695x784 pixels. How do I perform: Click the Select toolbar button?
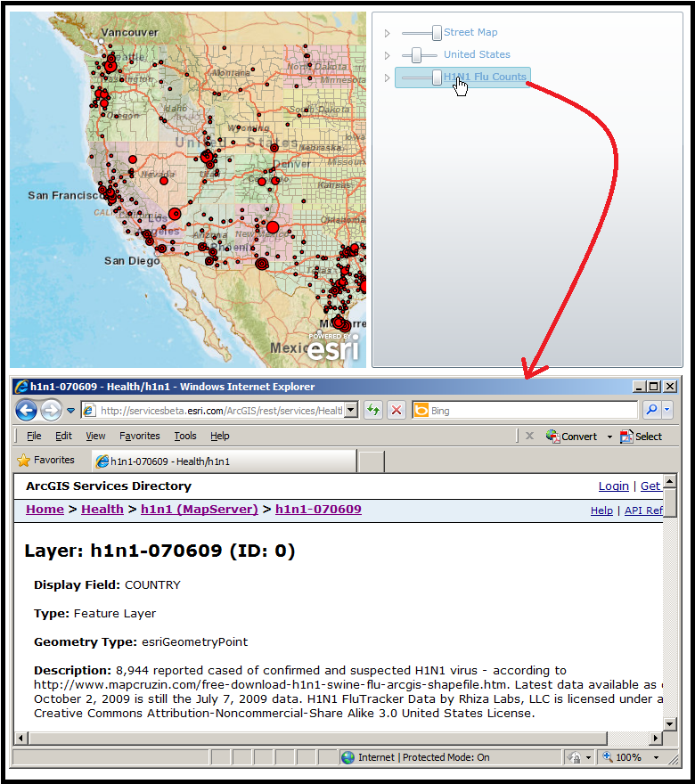click(642, 437)
